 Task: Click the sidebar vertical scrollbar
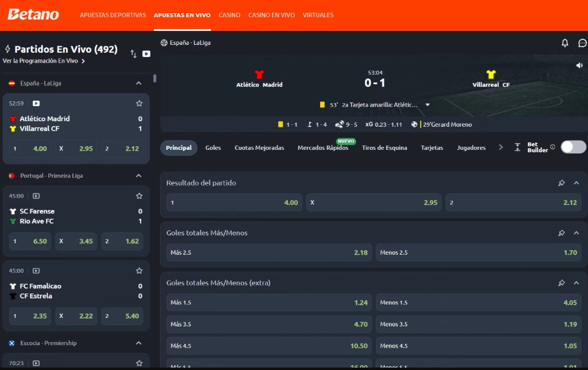[x=155, y=78]
